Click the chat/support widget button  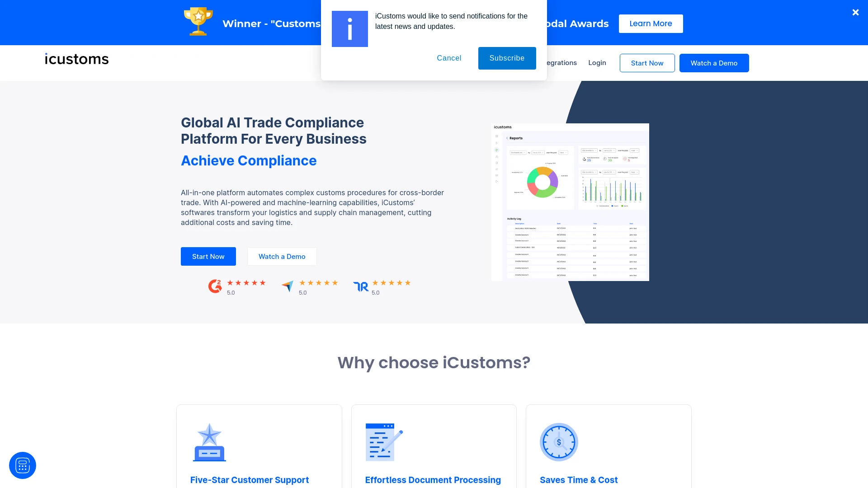coord(22,465)
